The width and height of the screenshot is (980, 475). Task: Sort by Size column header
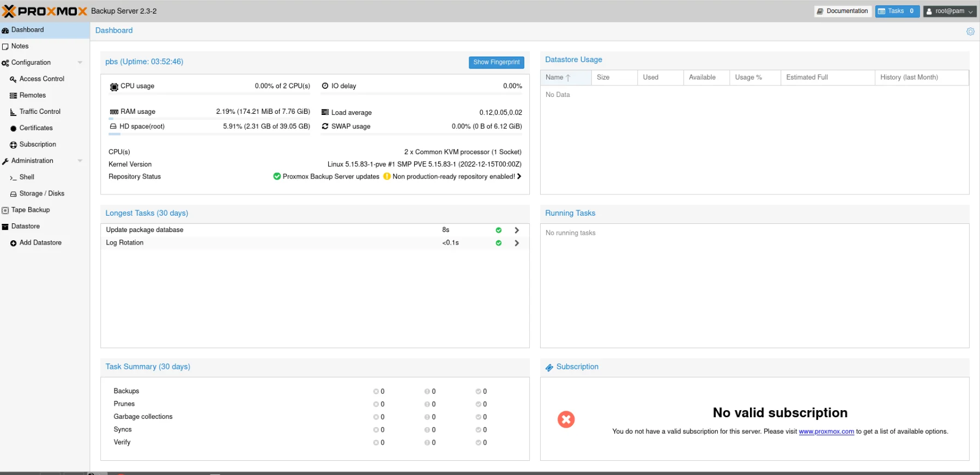tap(614, 77)
